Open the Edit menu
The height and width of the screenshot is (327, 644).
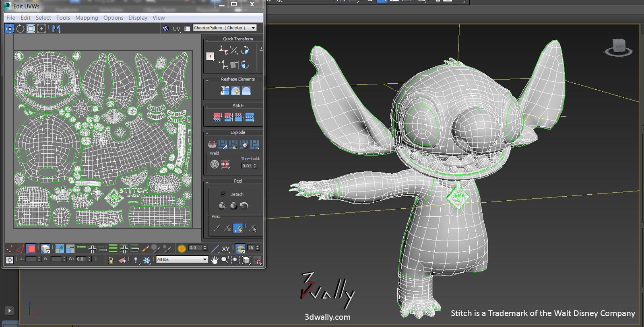click(x=25, y=18)
